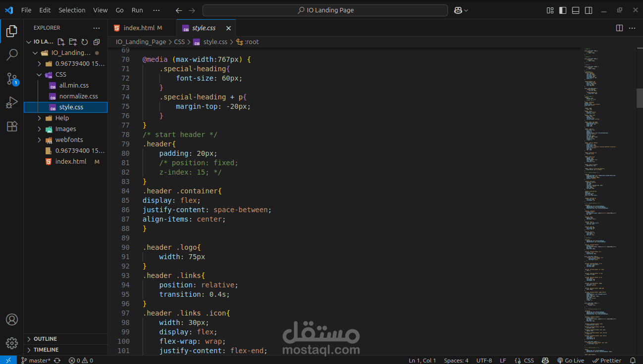Open Source Control view with badge

12,79
